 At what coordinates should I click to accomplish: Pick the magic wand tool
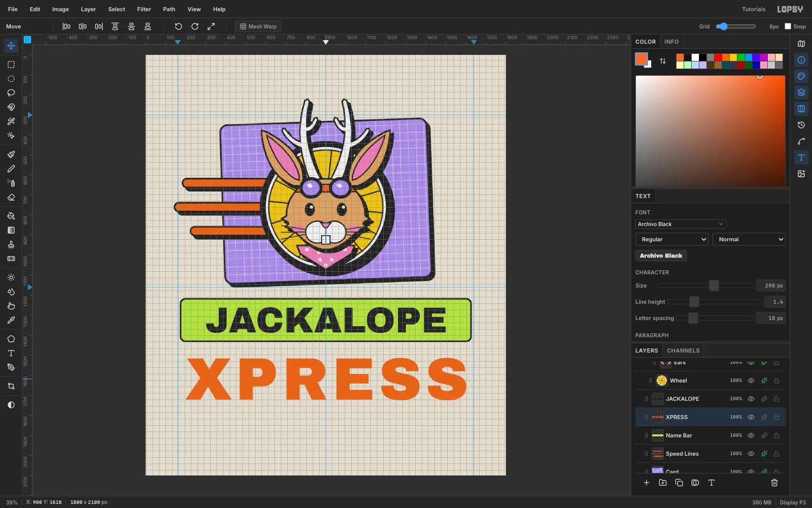coord(11,121)
